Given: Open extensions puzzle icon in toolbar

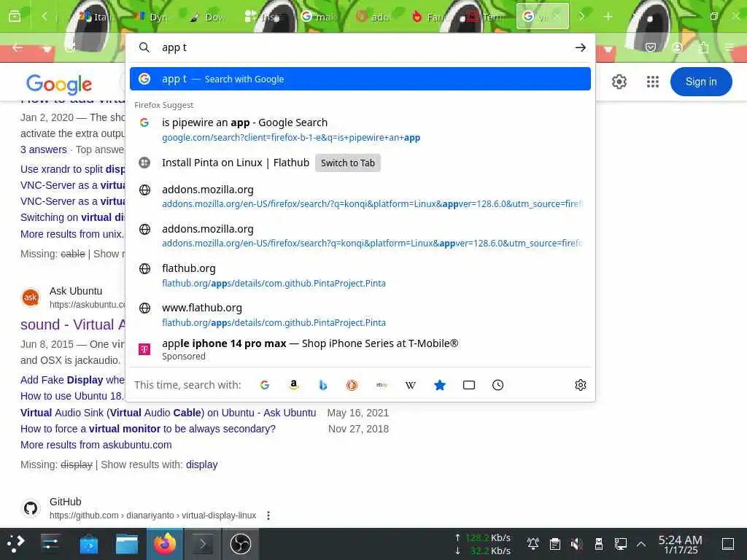Looking at the screenshot, I should click(704, 47).
